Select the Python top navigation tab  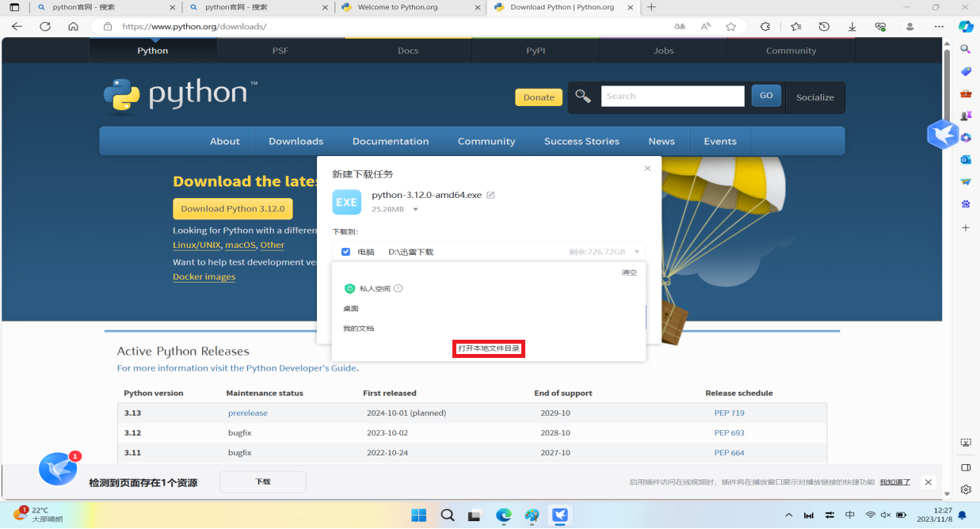click(153, 51)
